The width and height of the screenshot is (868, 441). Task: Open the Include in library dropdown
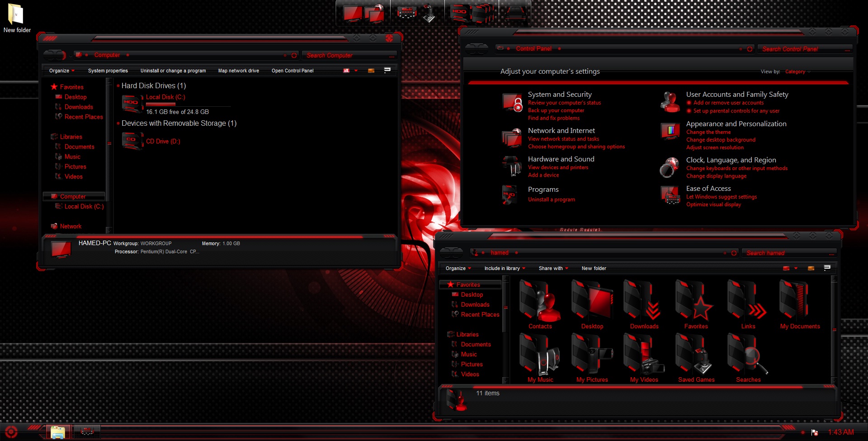pos(505,268)
